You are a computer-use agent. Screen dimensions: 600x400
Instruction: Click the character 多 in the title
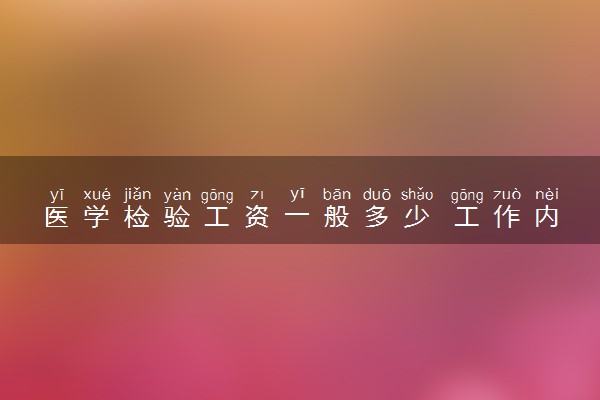[377, 217]
